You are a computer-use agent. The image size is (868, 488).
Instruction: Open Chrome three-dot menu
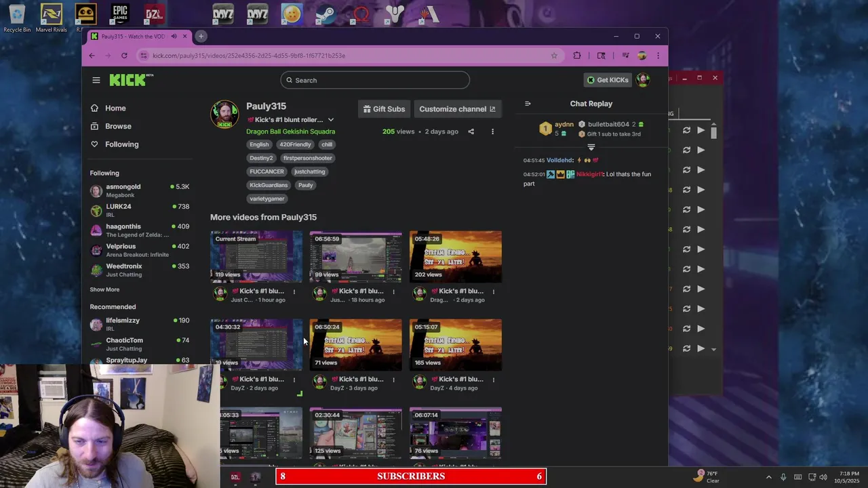click(x=658, y=56)
